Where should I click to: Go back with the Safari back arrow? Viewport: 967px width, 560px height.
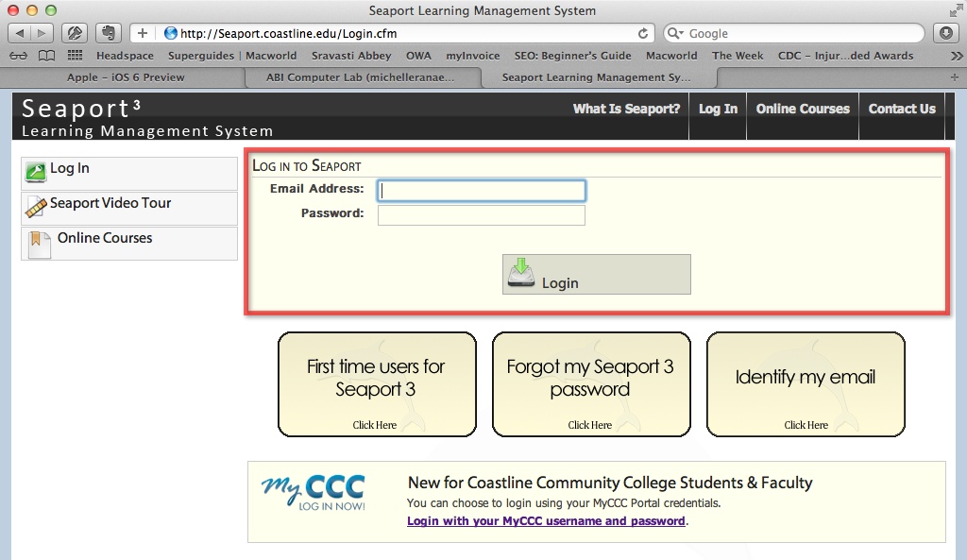pos(19,33)
